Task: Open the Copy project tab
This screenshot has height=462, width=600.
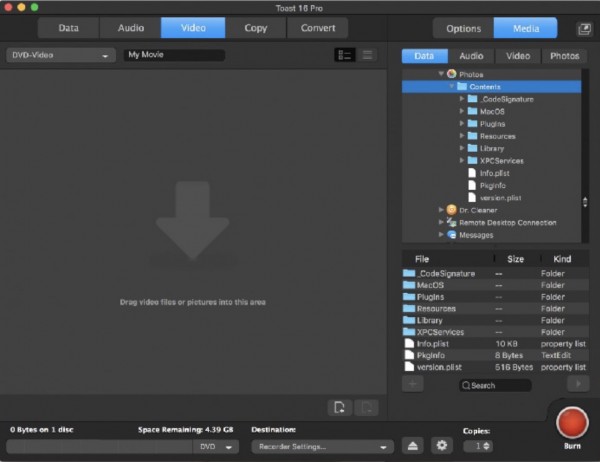Action: [256, 28]
